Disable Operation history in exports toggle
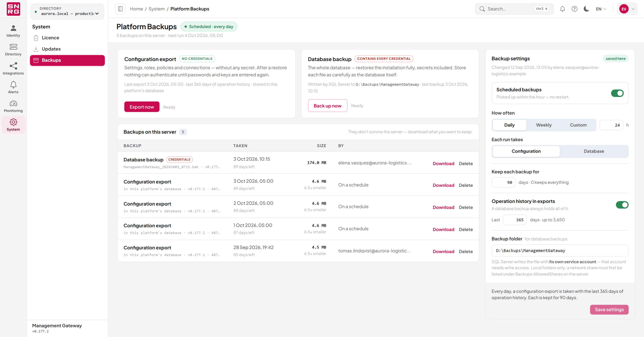The image size is (644, 337). point(622,205)
